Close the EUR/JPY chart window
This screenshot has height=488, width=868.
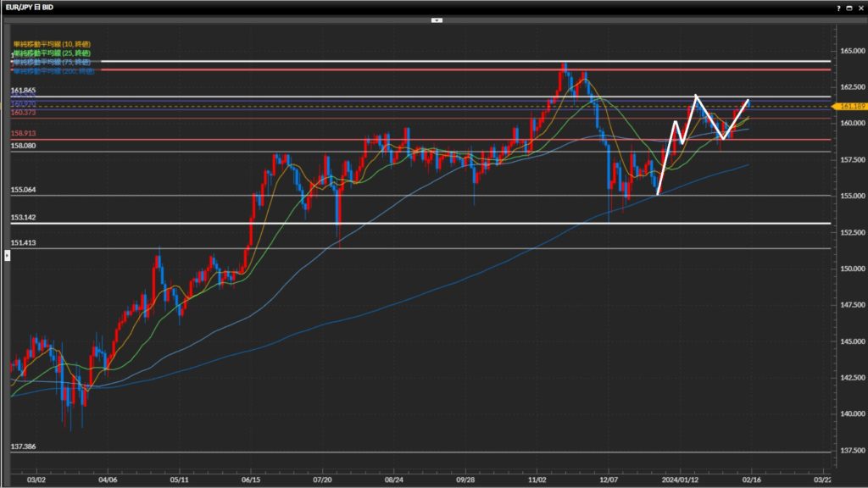tap(860, 7)
